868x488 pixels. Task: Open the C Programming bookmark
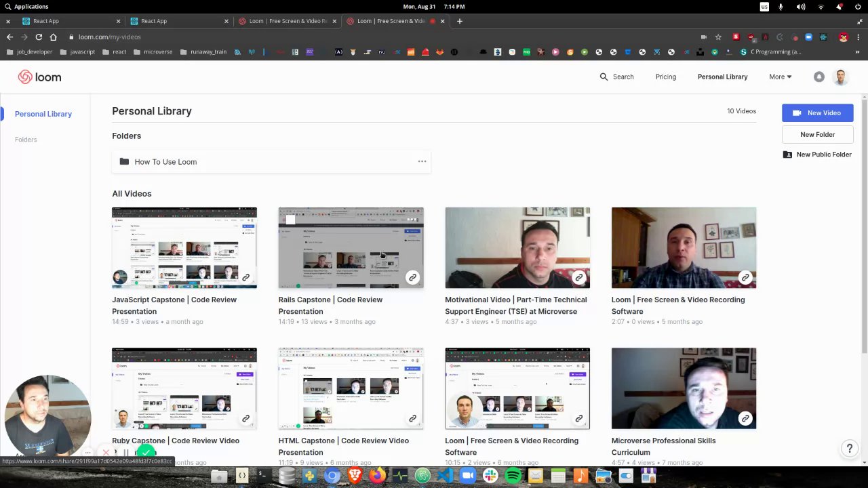coord(770,52)
